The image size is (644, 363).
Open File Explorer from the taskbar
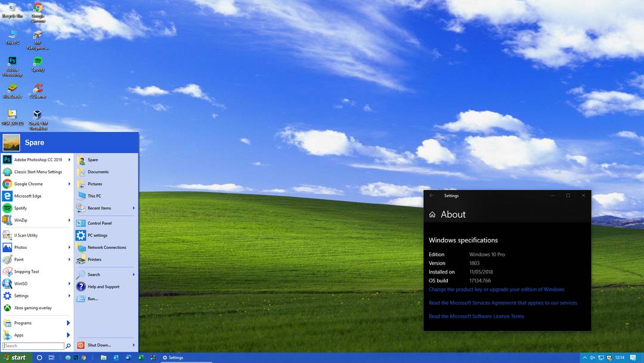pos(103,357)
